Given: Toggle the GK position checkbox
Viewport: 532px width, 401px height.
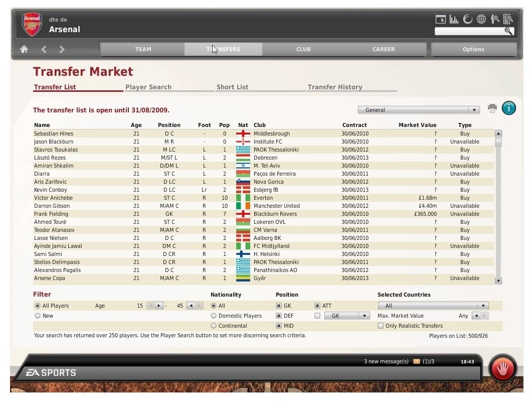Looking at the screenshot, I should tap(279, 306).
